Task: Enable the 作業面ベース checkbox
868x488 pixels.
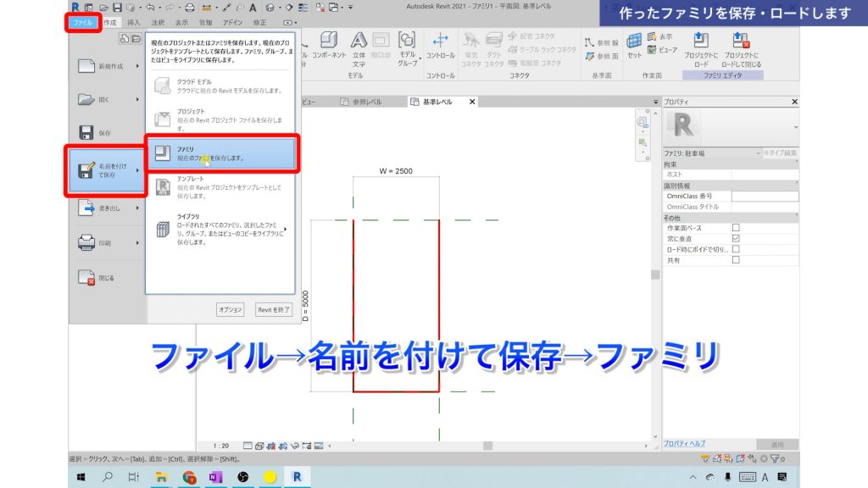Action: 736,226
